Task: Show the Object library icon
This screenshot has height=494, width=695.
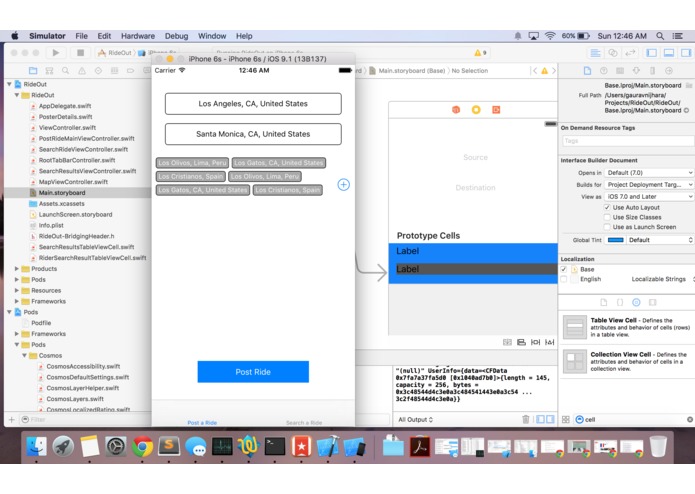Action: [636, 302]
